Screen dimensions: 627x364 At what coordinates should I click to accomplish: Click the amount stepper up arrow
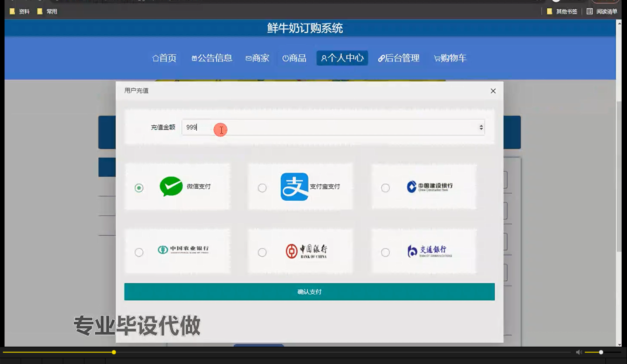pyautogui.click(x=481, y=125)
